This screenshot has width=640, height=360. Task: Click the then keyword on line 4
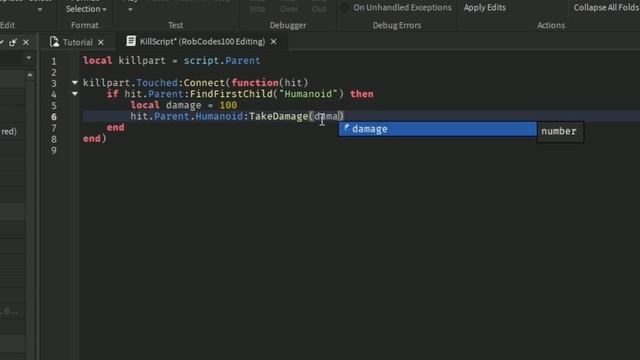tap(362, 94)
